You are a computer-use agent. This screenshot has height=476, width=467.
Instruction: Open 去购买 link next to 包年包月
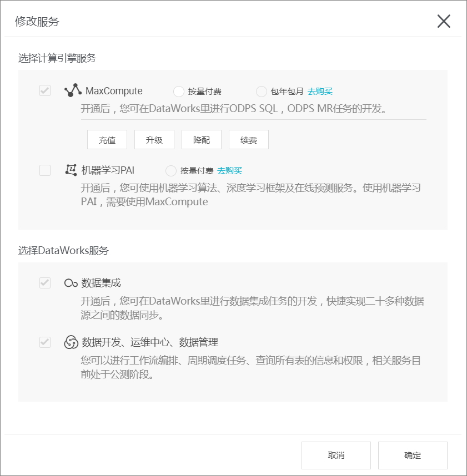click(x=320, y=92)
